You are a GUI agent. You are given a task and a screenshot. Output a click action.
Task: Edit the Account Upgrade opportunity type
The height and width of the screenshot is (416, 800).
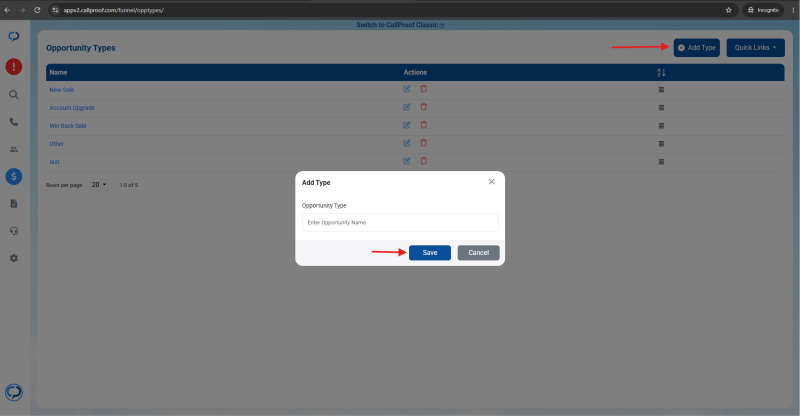coord(407,107)
